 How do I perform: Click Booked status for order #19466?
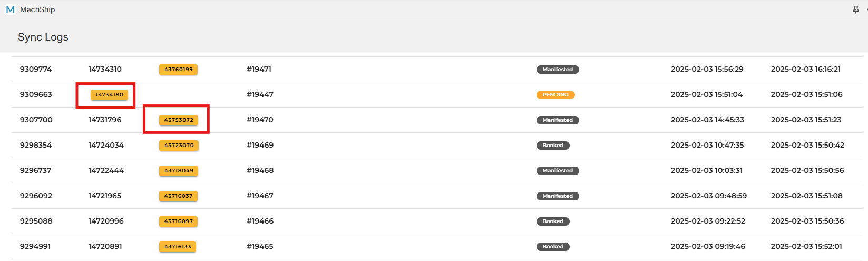tap(553, 221)
